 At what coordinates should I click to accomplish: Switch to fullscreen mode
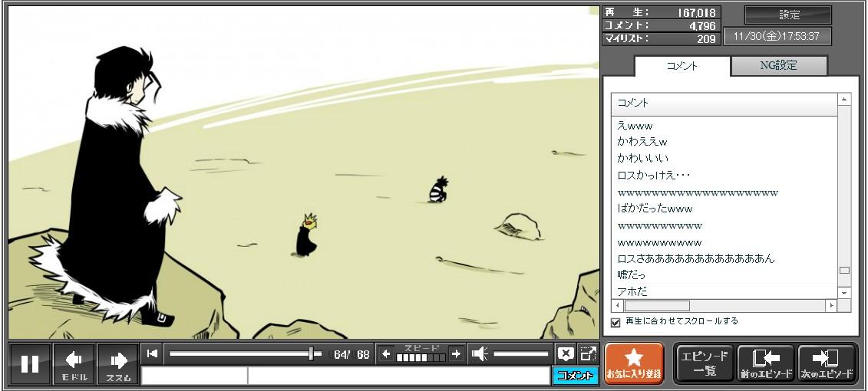click(x=588, y=353)
